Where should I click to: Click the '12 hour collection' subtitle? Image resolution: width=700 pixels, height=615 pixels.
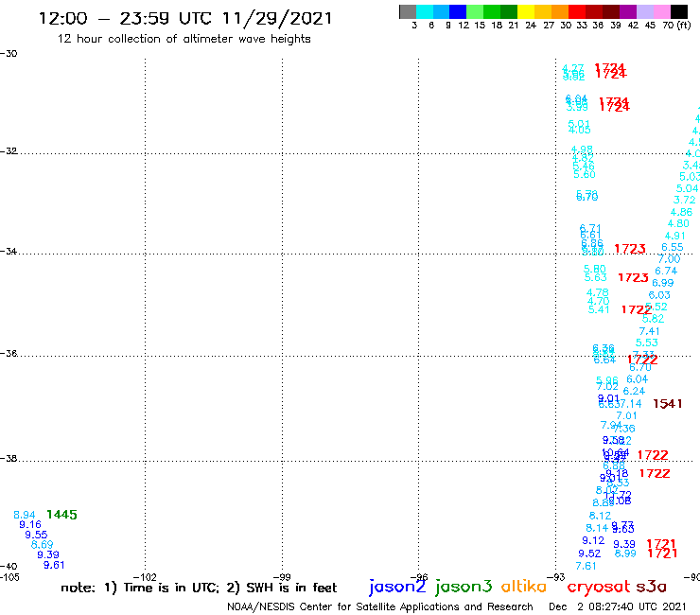184,39
